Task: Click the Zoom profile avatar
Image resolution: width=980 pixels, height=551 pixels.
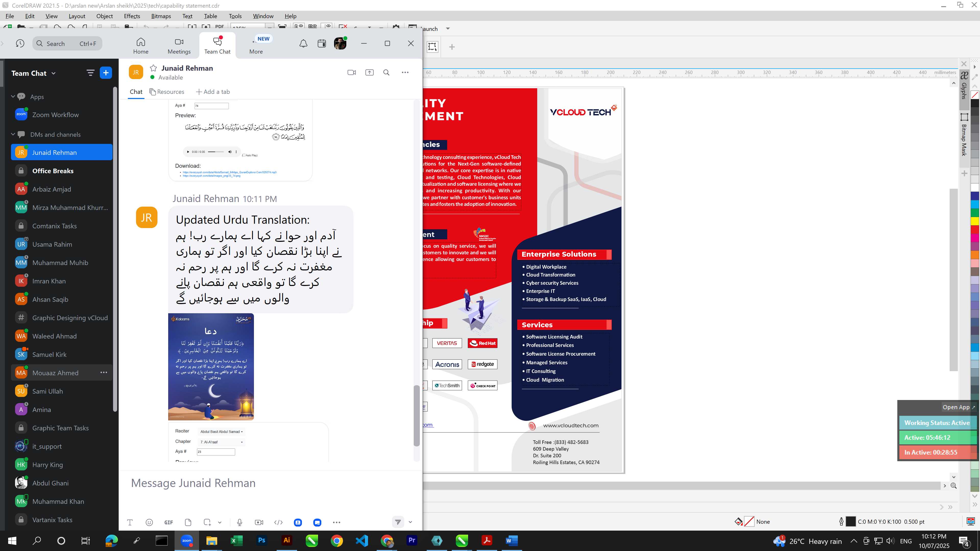Action: pos(340,43)
